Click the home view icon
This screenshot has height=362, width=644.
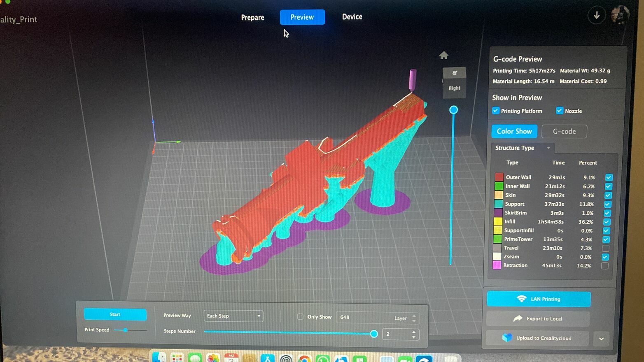(443, 55)
